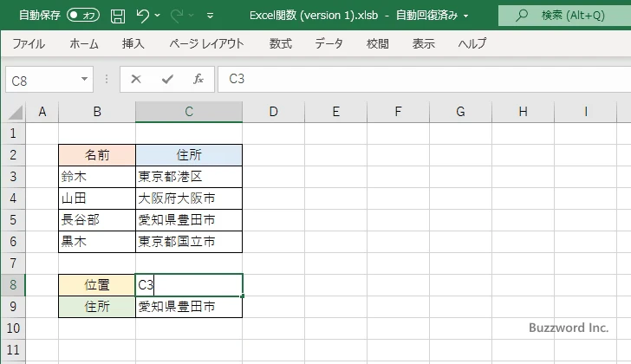Select row 4 header
The image size is (631, 364).
point(13,198)
